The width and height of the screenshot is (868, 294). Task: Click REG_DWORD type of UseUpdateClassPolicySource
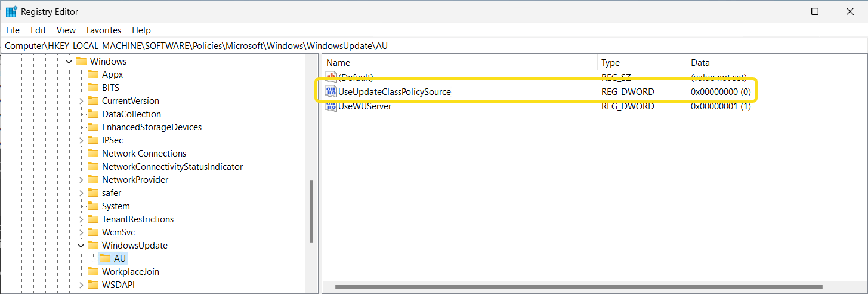point(628,92)
